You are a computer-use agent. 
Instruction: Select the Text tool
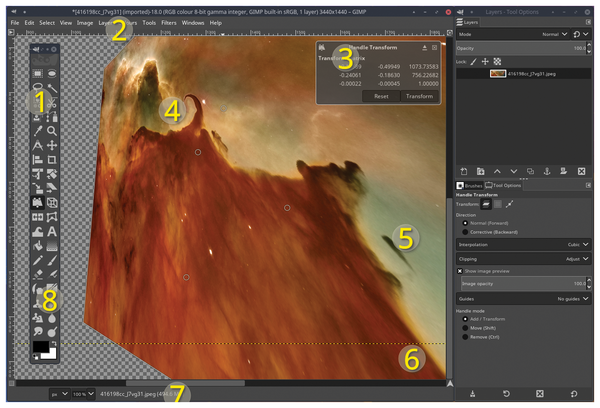tap(52, 232)
